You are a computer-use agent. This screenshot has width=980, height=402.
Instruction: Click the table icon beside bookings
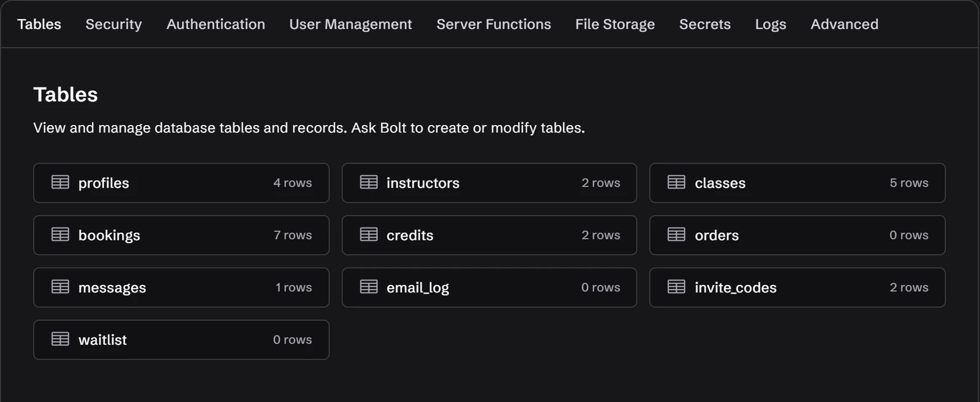[60, 235]
